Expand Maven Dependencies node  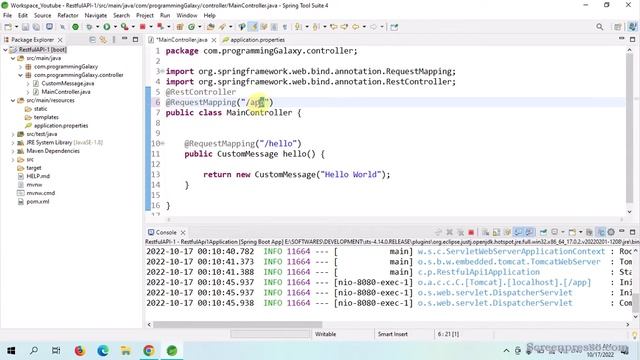point(13,151)
